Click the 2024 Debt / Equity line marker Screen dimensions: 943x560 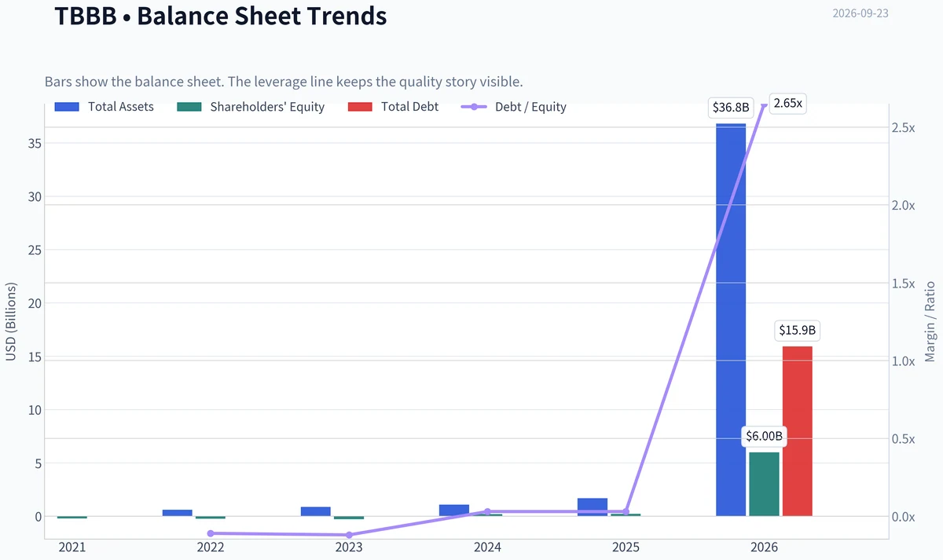[x=487, y=511]
